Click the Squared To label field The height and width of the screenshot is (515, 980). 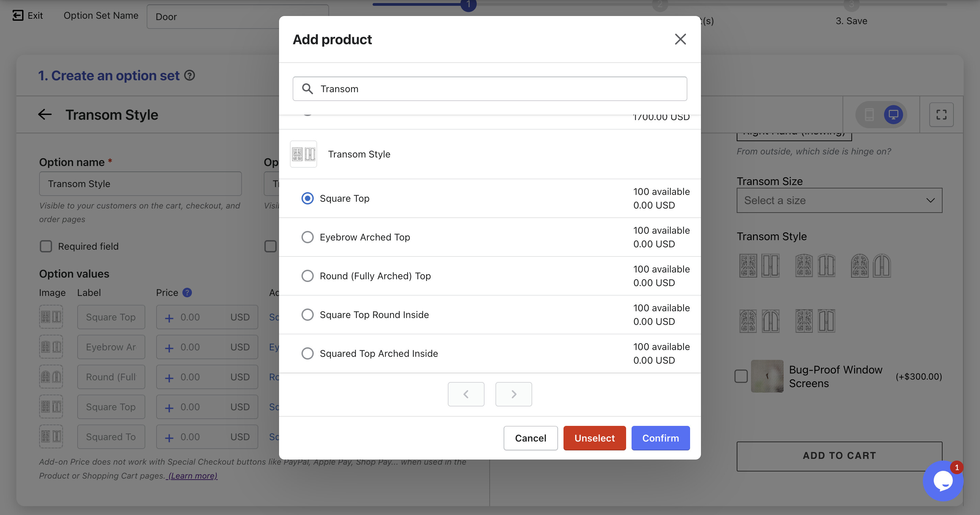click(111, 437)
